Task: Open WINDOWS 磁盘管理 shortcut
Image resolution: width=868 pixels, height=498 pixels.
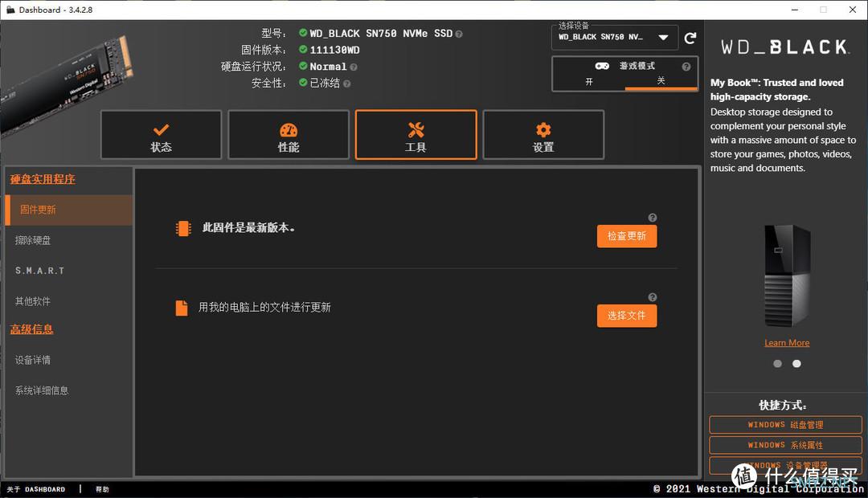Action: click(x=785, y=424)
